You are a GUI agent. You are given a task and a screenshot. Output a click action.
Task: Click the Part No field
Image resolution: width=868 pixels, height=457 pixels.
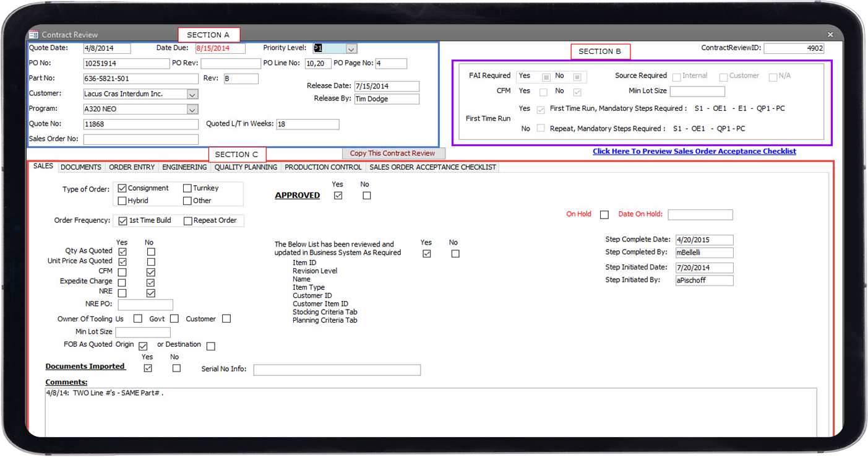141,79
